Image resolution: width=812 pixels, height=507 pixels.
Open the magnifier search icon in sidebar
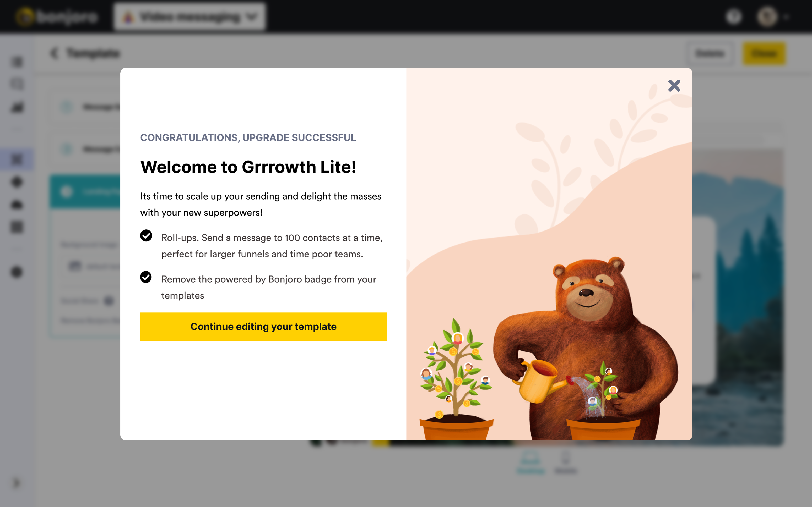click(x=17, y=84)
